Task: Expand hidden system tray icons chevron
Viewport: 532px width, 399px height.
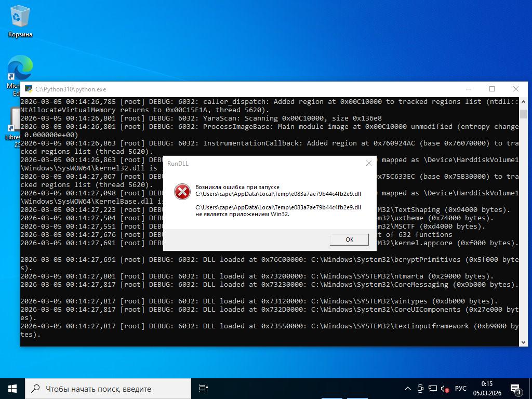Action: (x=408, y=389)
